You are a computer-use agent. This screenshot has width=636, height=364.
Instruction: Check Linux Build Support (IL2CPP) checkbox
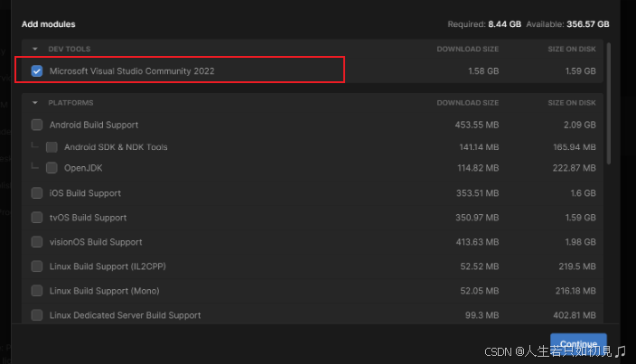(37, 266)
